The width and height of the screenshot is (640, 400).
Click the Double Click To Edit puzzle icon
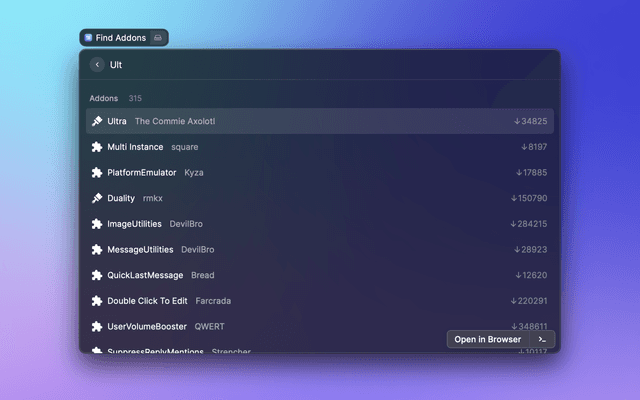point(97,301)
